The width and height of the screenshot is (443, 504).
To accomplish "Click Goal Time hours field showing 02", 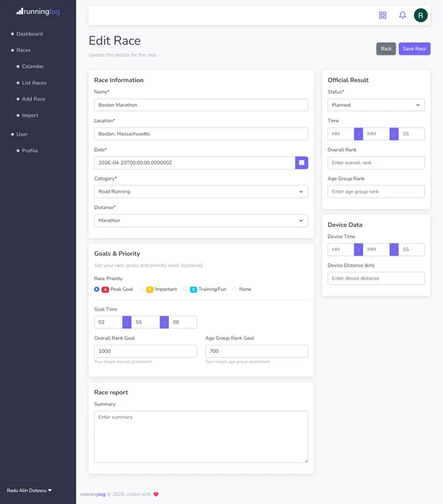I will (108, 322).
